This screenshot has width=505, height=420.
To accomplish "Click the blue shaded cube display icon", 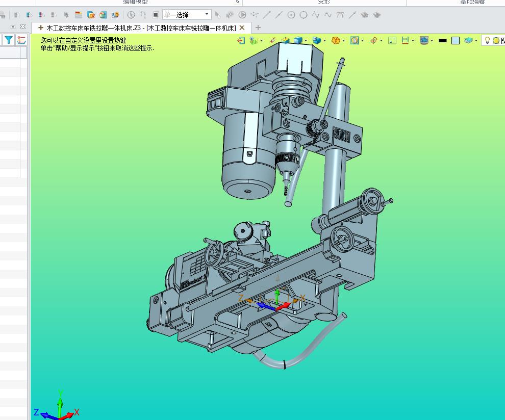I will (x=298, y=40).
